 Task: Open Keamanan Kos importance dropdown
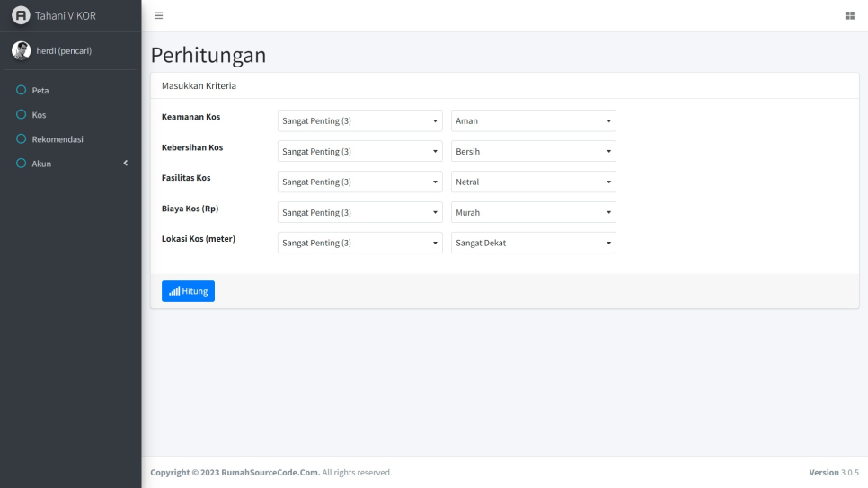pyautogui.click(x=359, y=120)
